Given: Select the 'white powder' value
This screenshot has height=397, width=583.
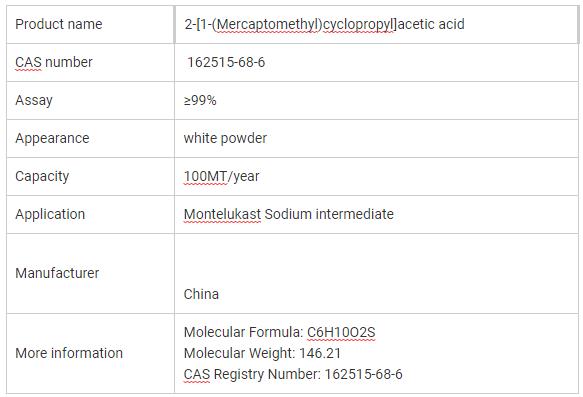Looking at the screenshot, I should tap(225, 138).
